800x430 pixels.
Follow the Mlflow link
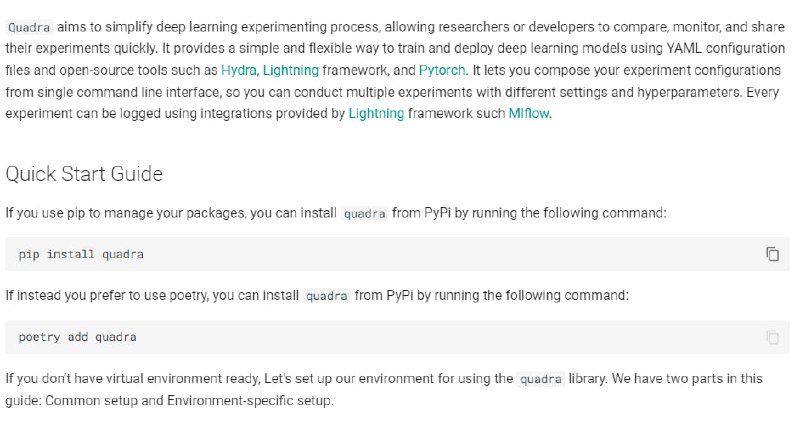coord(529,113)
